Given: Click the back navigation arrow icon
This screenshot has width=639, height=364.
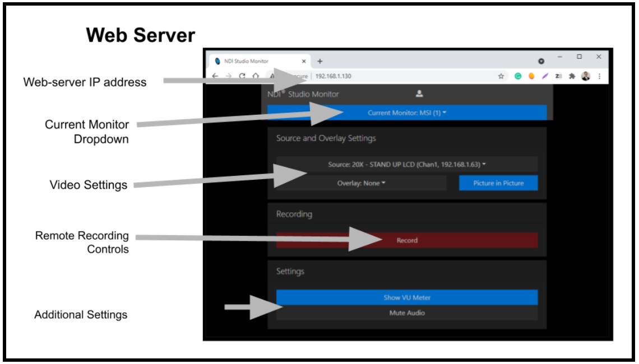Looking at the screenshot, I should tap(215, 76).
